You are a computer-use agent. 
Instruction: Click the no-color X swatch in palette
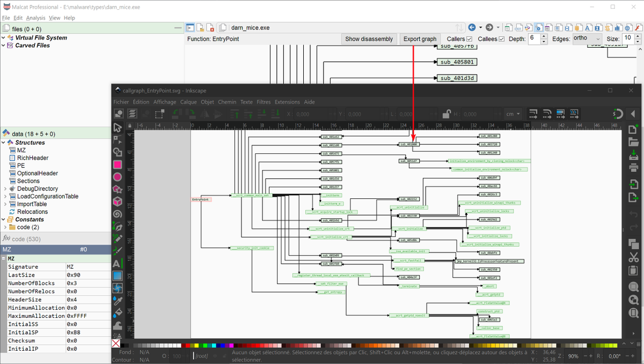[x=116, y=344]
